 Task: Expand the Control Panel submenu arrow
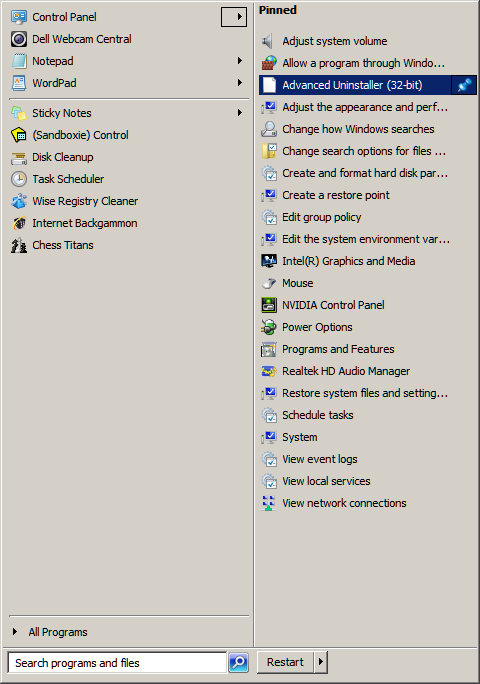(x=234, y=17)
